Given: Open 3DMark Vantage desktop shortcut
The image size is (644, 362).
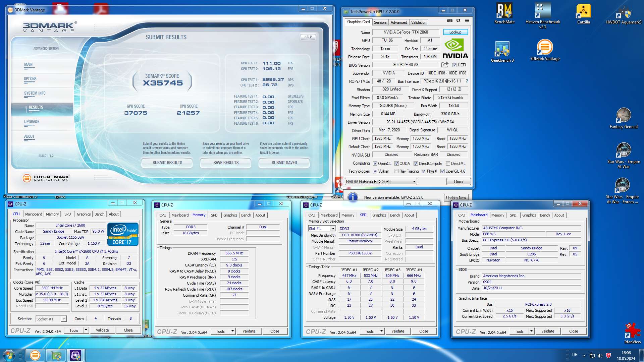Looking at the screenshot, I should pos(545,50).
